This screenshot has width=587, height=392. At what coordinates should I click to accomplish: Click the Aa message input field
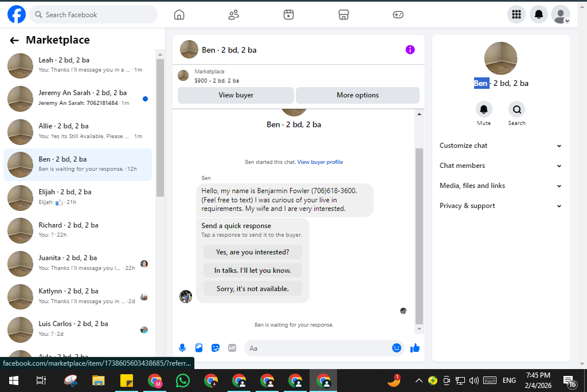[318, 348]
